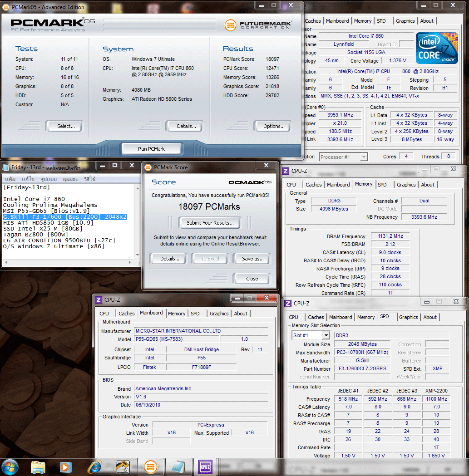Click the LPCIO model F71889F field
This screenshot has width=469, height=476.
201,367
